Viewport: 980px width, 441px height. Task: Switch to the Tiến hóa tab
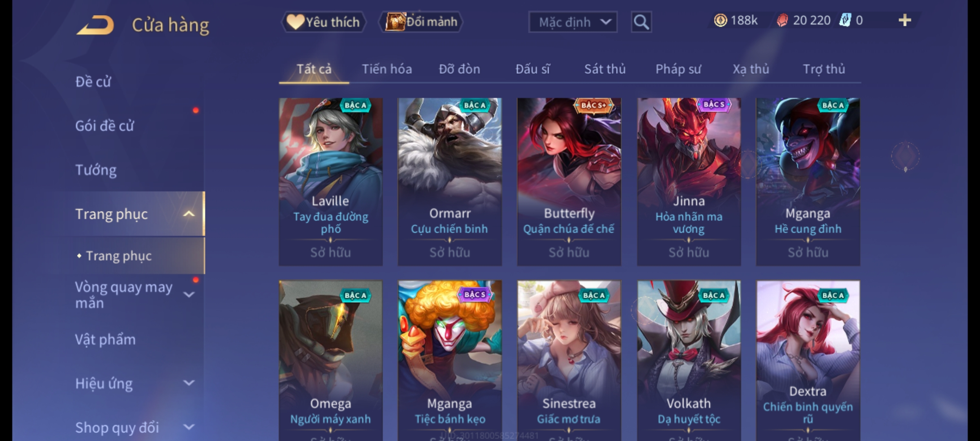click(x=387, y=69)
